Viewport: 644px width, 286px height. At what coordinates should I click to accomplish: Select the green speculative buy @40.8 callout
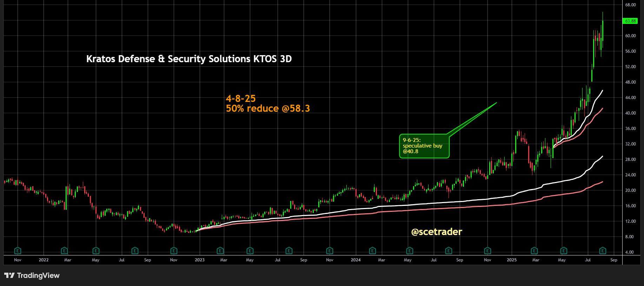click(x=424, y=146)
